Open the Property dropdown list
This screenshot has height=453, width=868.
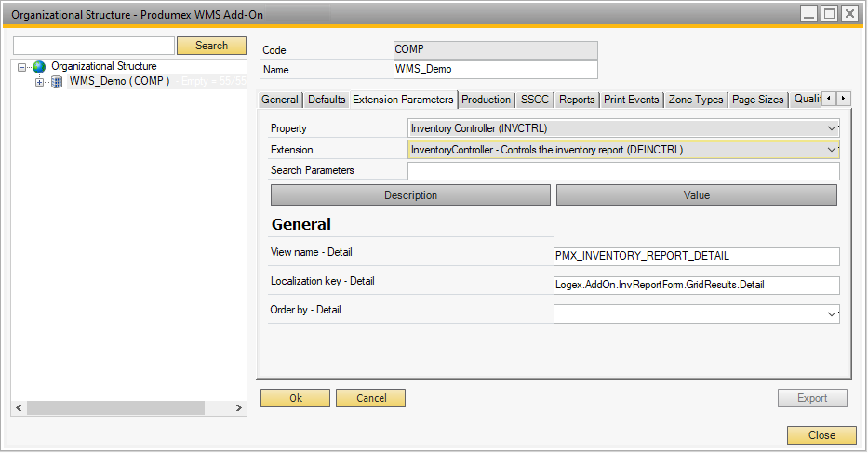(x=832, y=128)
